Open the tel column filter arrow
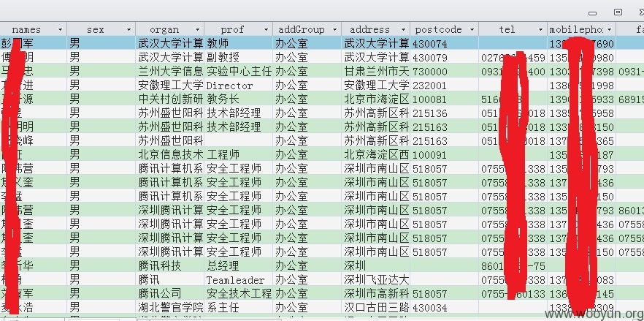The width and height of the screenshot is (644, 321). (x=540, y=30)
